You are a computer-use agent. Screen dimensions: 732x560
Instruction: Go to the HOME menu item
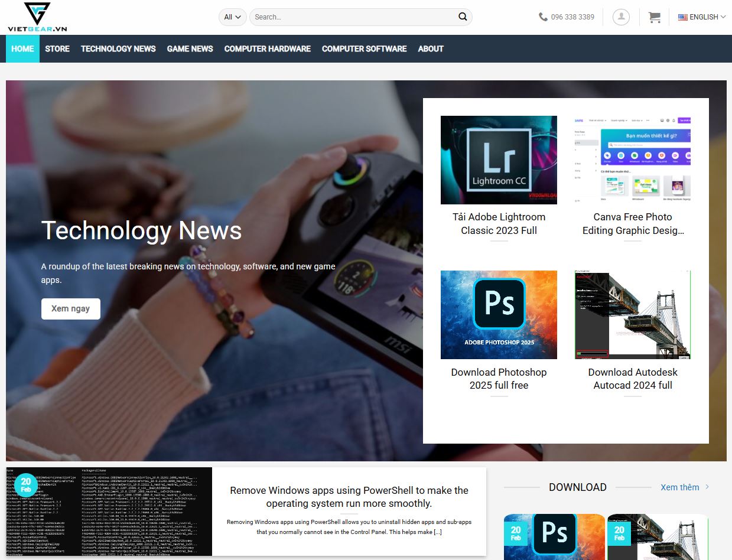coord(22,48)
